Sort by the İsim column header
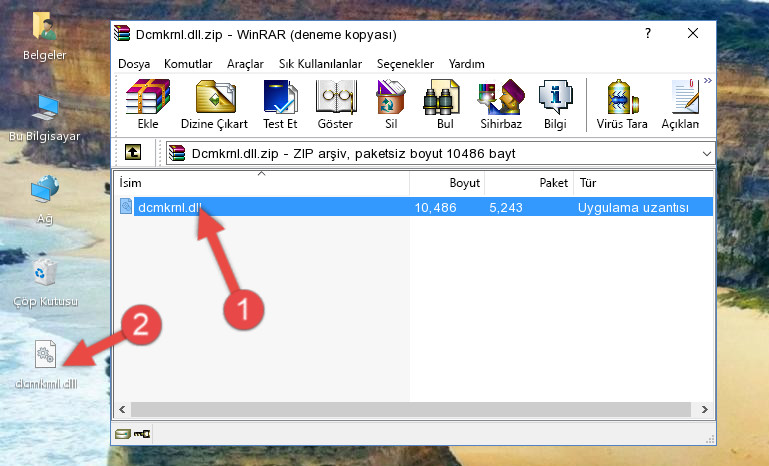Image resolution: width=769 pixels, height=466 pixels. [x=262, y=183]
